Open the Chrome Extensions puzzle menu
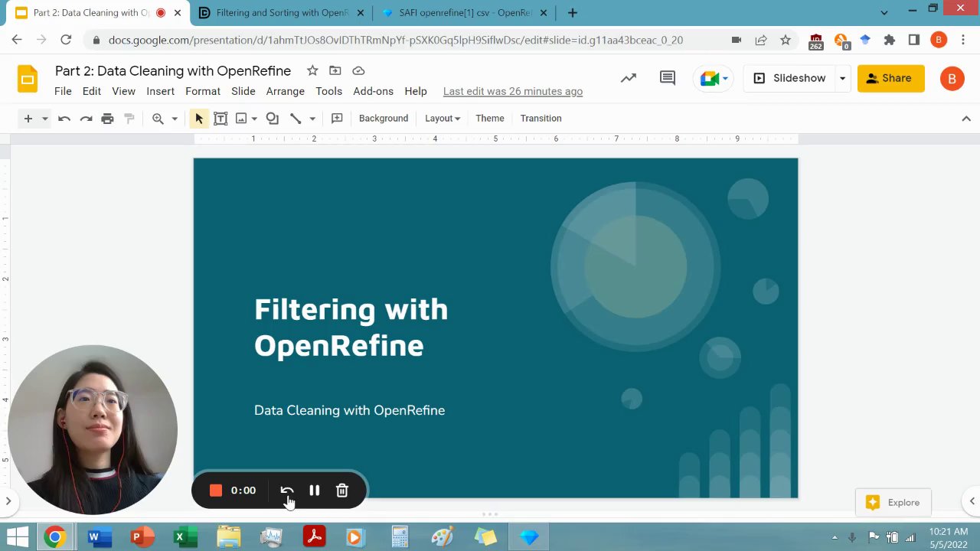The width and height of the screenshot is (980, 551). click(889, 40)
